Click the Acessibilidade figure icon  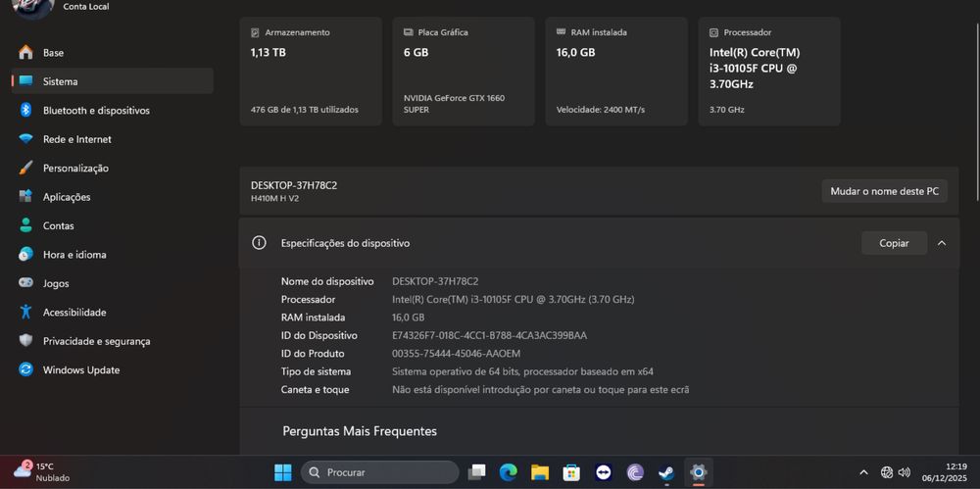coord(25,312)
